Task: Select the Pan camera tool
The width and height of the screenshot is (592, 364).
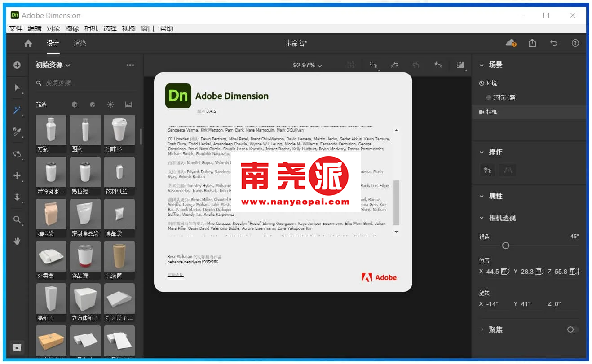Action: click(x=17, y=175)
